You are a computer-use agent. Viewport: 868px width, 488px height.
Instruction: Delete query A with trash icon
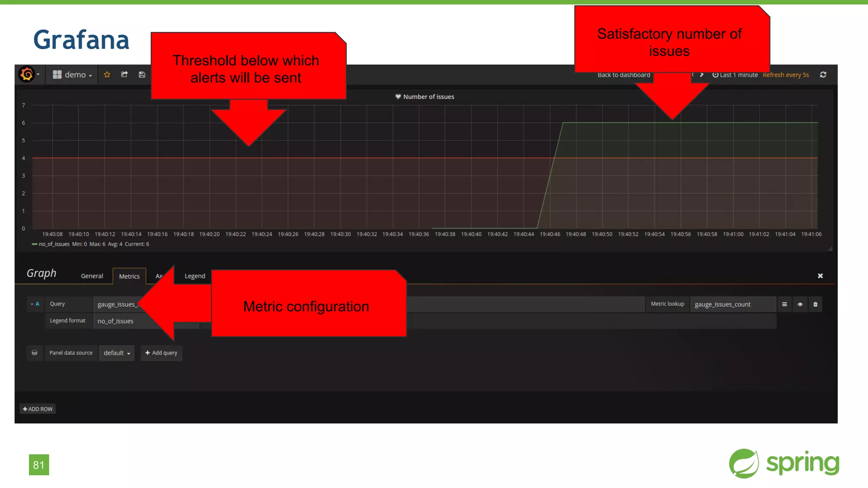click(815, 304)
